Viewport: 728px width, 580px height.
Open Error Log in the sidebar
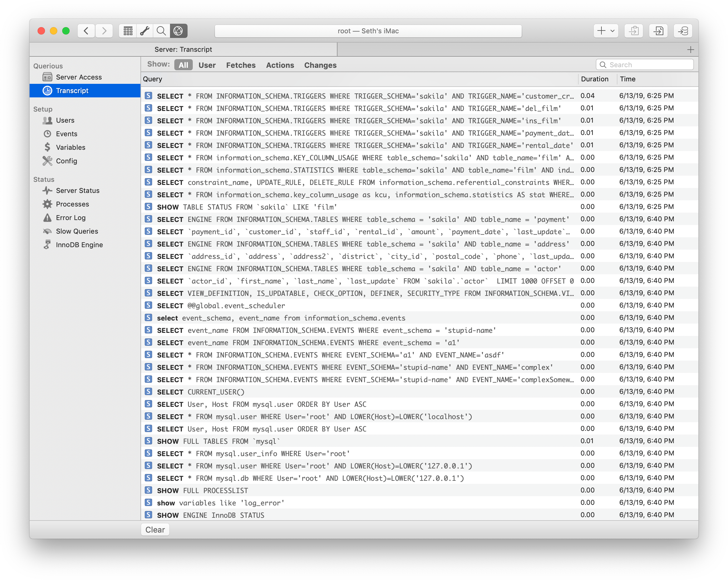point(85,218)
